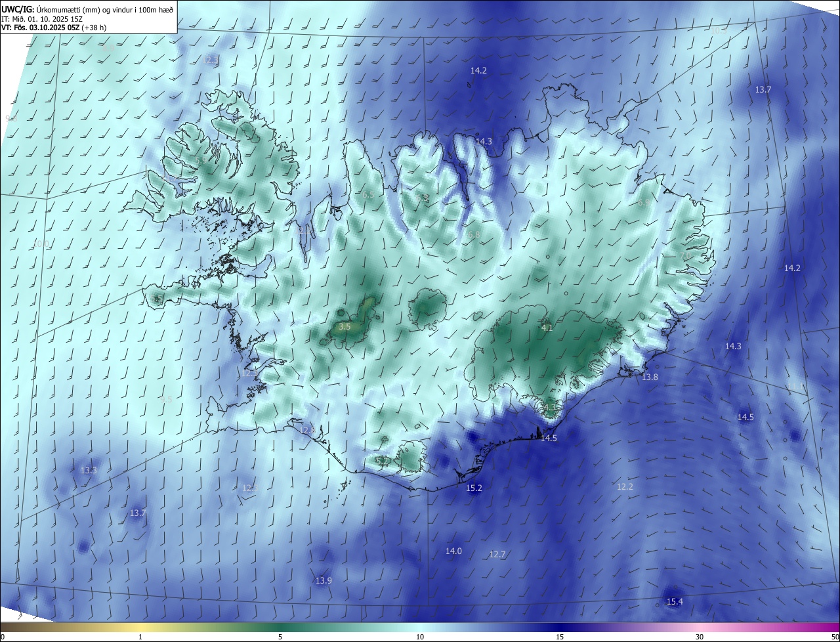Click the 14.5 label on the south coast
Screen dimensions: 840x642
[549, 438]
